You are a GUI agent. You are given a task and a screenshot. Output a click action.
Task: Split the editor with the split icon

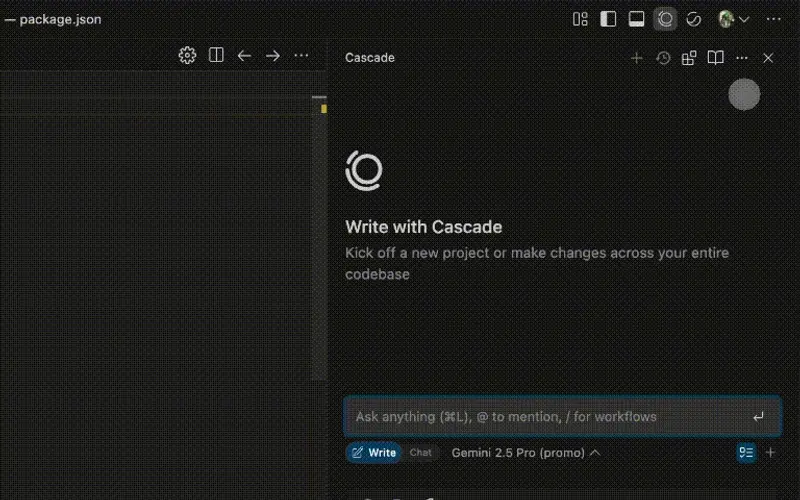[216, 55]
